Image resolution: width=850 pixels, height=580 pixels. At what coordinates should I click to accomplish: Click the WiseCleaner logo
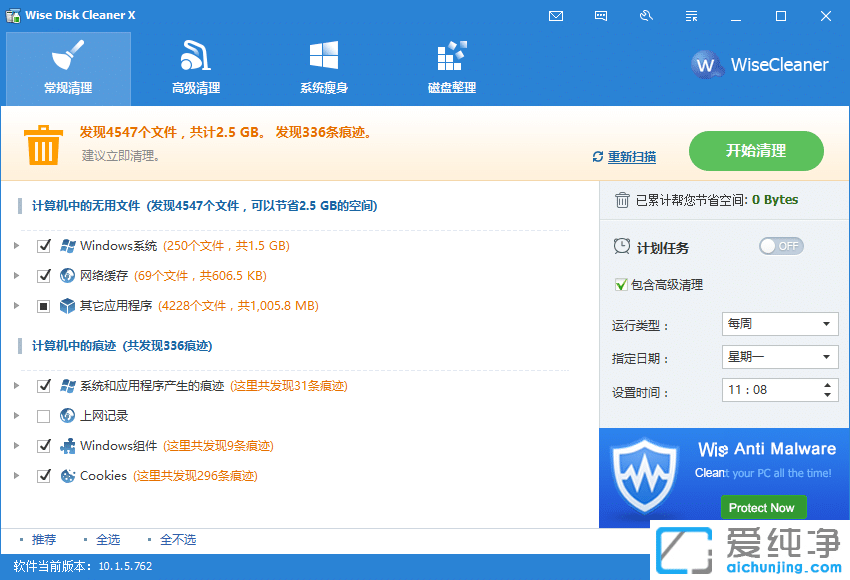(760, 65)
